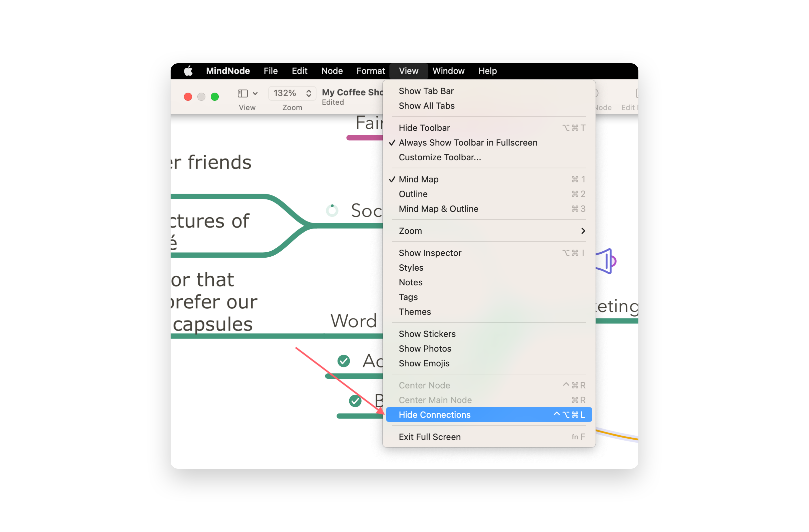This screenshot has height=532, width=809.
Task: Click the green checkmark beside Ac node
Action: click(x=343, y=361)
